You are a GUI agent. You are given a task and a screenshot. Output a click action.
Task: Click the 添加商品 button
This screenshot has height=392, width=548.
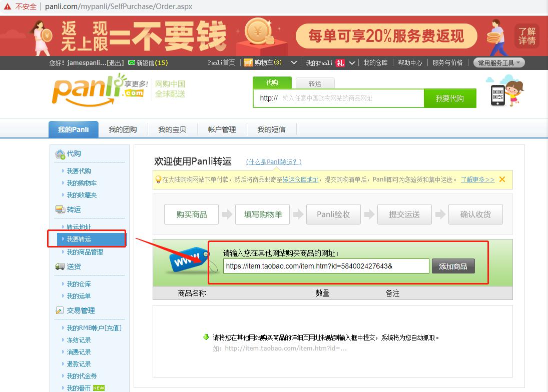[x=453, y=266]
